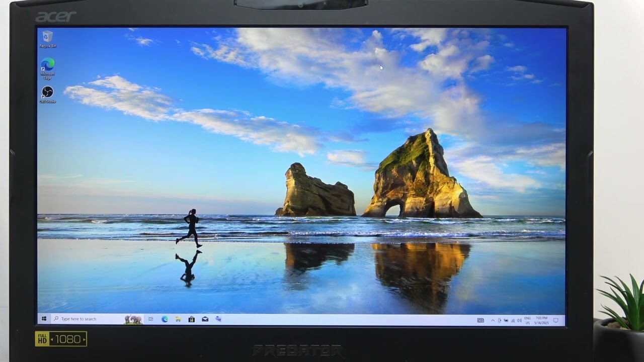The width and height of the screenshot is (644, 362).
Task: Switch the ENG US input language
Action: [528, 320]
